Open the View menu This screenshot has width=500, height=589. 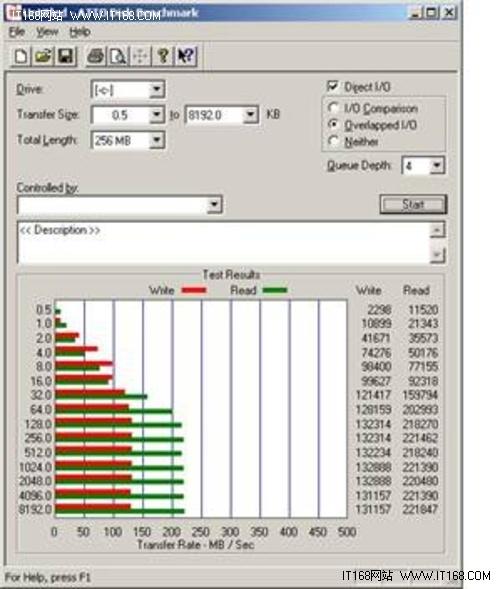pos(47,32)
